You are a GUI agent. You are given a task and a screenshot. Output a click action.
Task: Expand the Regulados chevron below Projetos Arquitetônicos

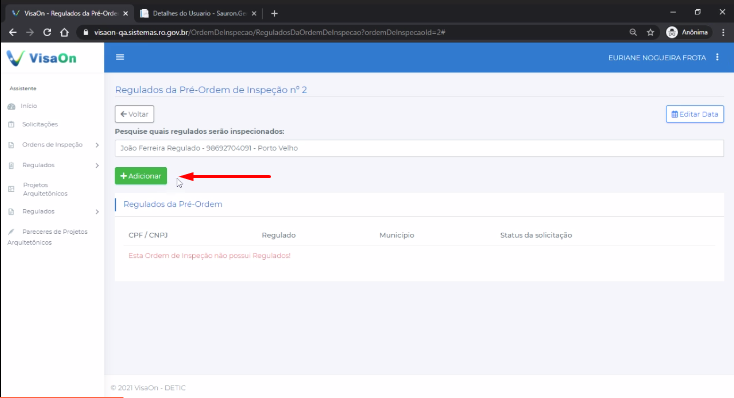(97, 212)
